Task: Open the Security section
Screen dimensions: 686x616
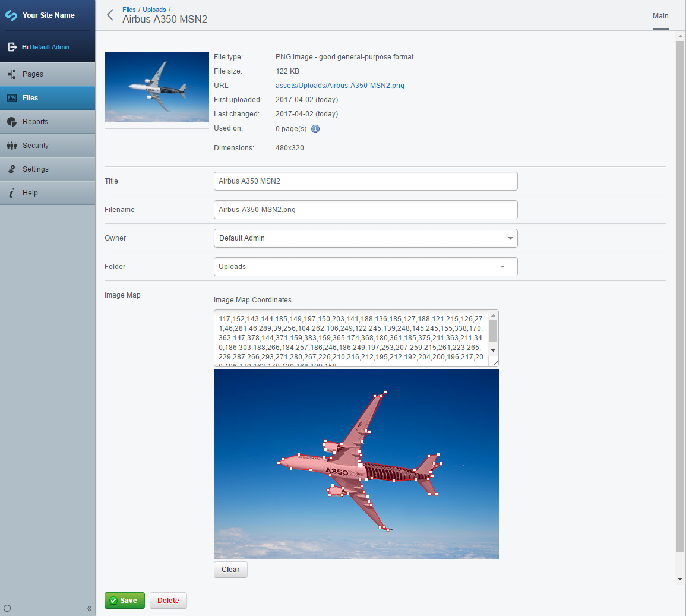Action: coord(48,146)
